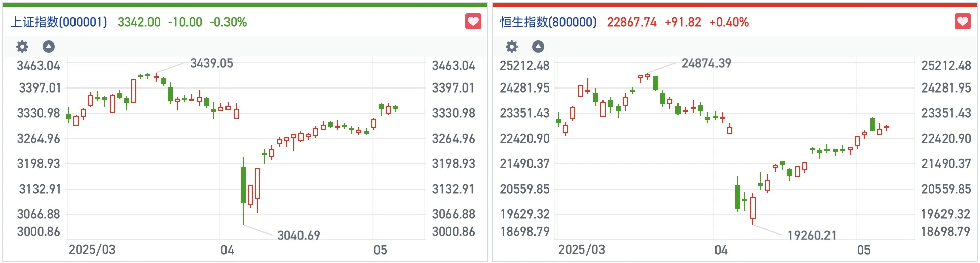Open the 恒生指数(800000) index title
Viewport: 980px width, 263px height.
coord(548,22)
